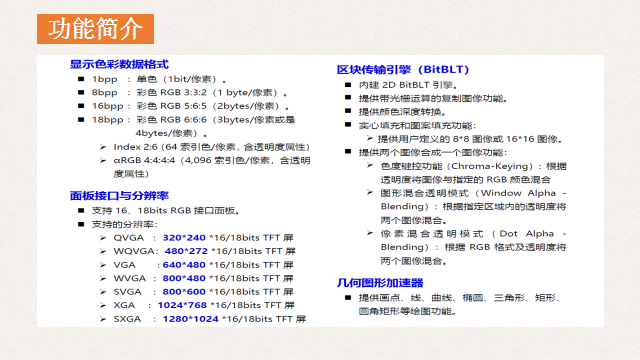640x360 pixels.
Task: Click the arrow bullet before 像素混合透明模式
Action: point(370,233)
